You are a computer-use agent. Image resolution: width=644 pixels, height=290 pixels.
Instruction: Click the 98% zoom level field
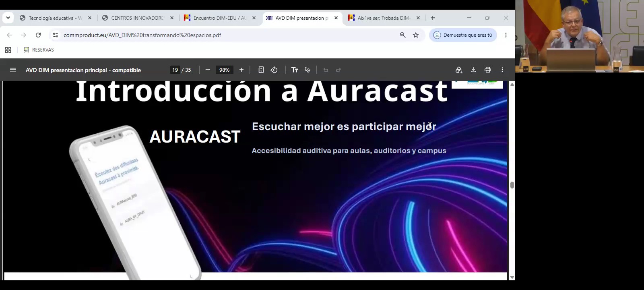[x=225, y=70]
